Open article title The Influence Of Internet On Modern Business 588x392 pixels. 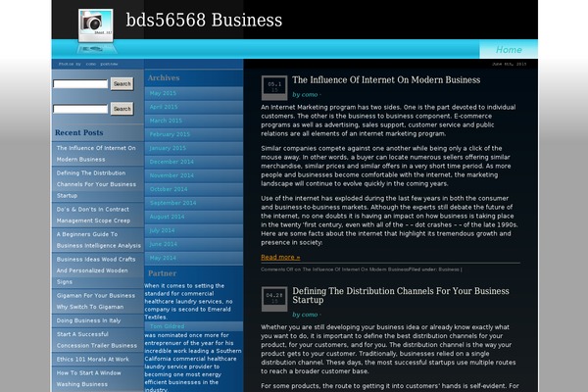386,80
